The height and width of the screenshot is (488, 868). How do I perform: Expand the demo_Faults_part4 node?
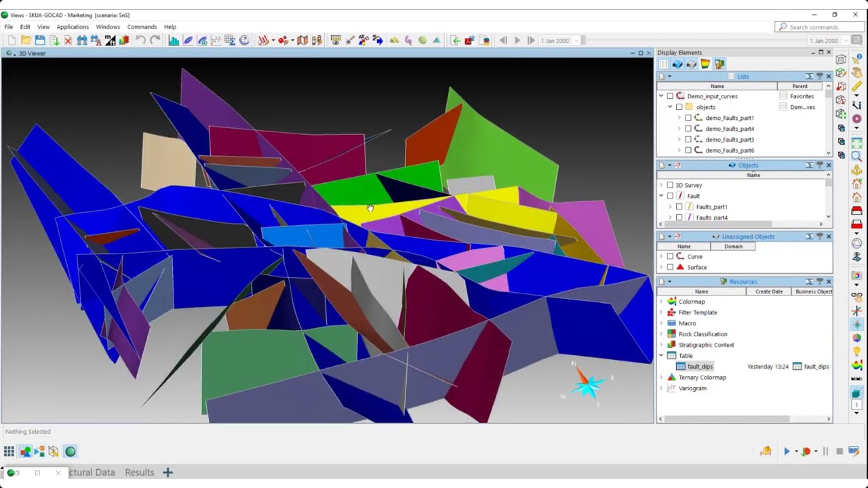(679, 129)
